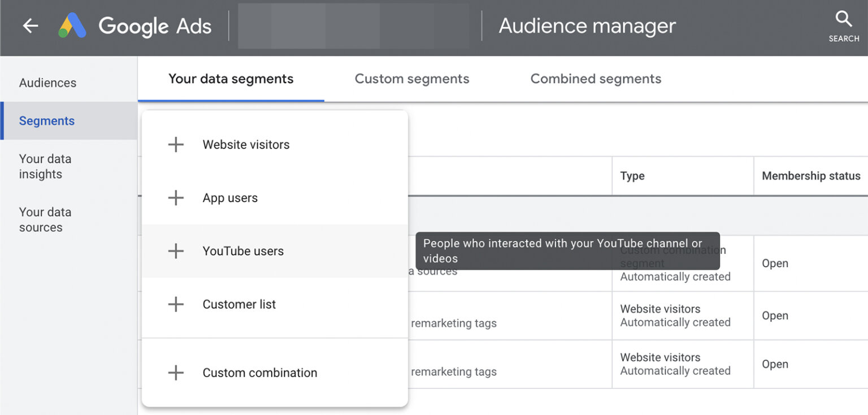The width and height of the screenshot is (868, 415).
Task: Select Segments in the left sidebar
Action: (47, 120)
